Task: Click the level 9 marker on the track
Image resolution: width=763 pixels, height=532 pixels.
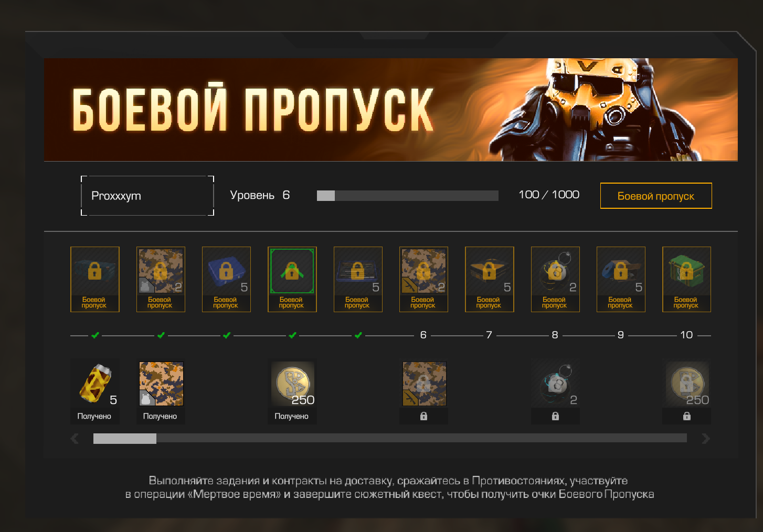Action: (621, 335)
